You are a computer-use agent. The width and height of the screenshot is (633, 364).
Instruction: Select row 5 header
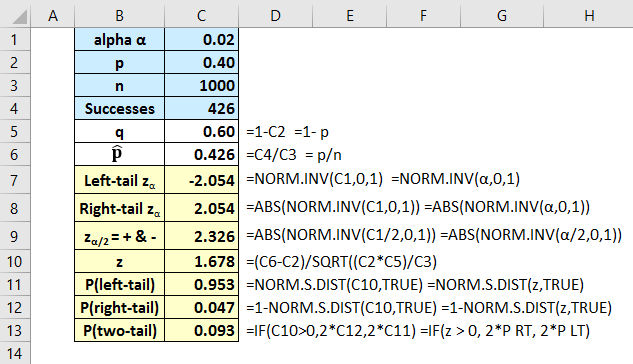[15, 132]
